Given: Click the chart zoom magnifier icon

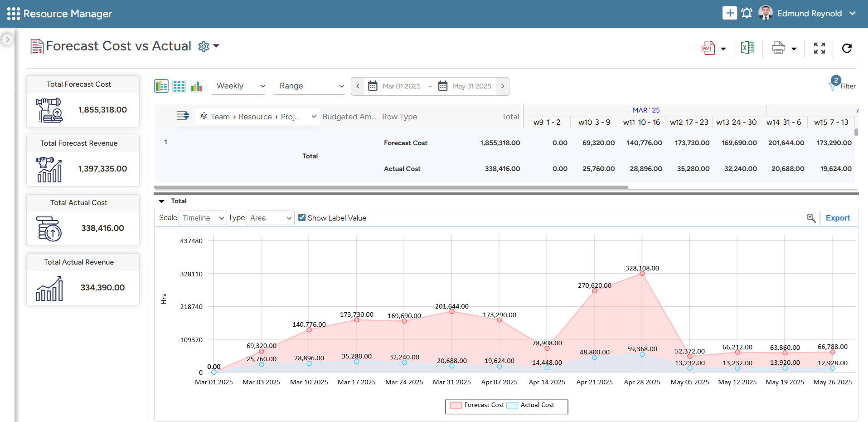Looking at the screenshot, I should tap(811, 218).
